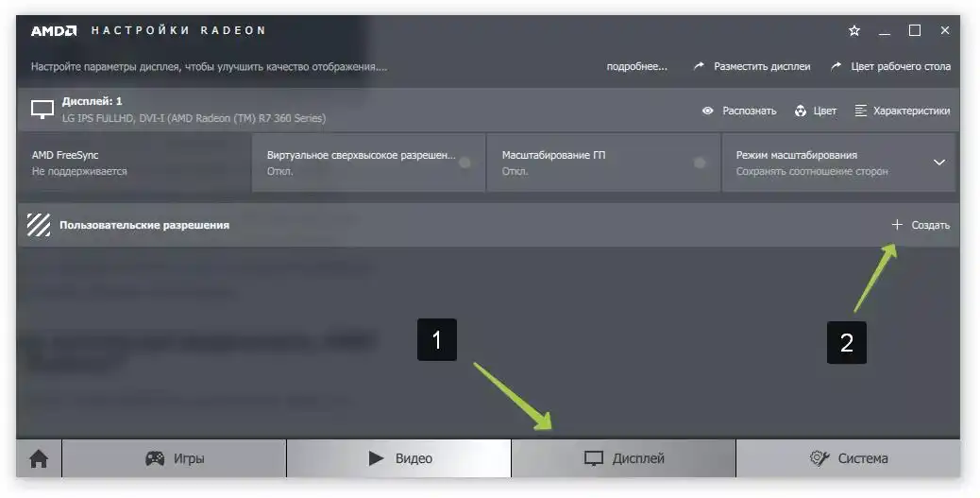980x498 pixels.
Task: Click the monitor icon beside Дисплей: 1
Action: pos(42,110)
